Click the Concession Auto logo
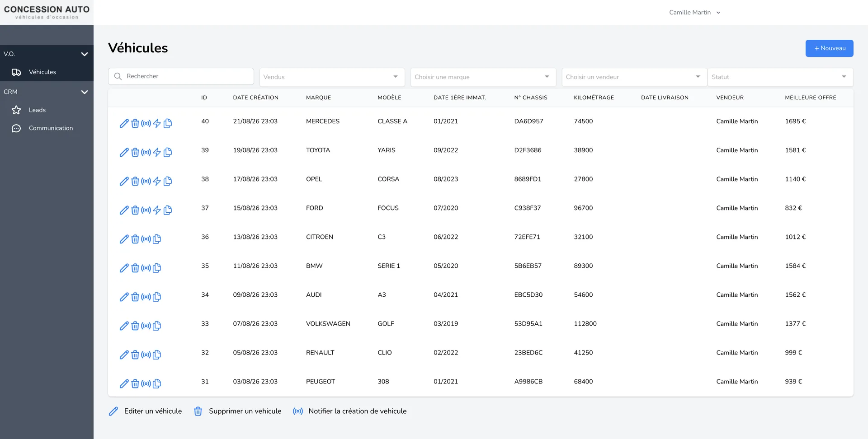Viewport: 868px width, 439px height. click(47, 12)
